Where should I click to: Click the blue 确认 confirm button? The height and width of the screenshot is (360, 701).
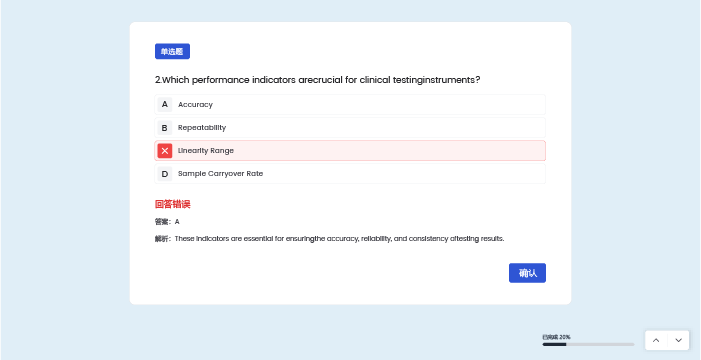pyautogui.click(x=527, y=273)
